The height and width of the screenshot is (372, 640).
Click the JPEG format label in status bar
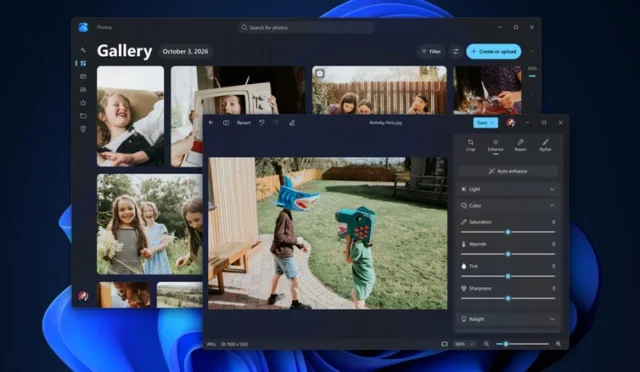pos(211,344)
